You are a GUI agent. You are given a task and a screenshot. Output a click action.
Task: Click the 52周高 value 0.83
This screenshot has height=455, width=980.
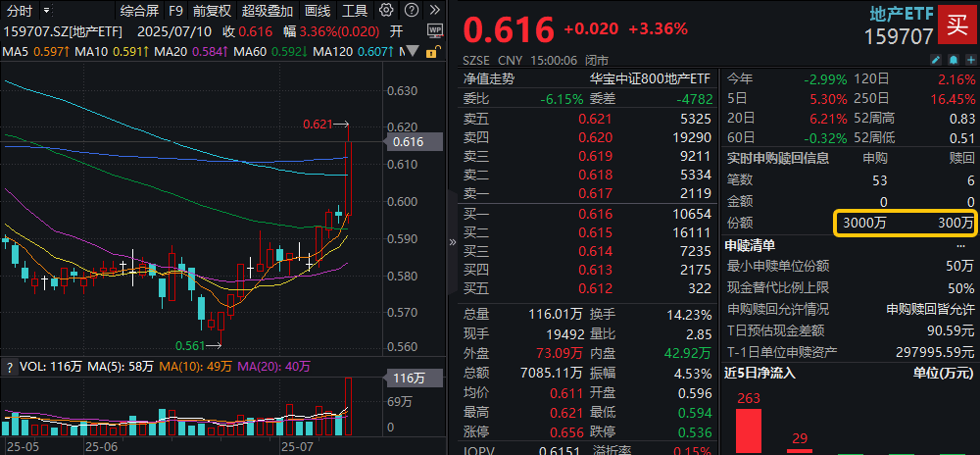coord(962,119)
